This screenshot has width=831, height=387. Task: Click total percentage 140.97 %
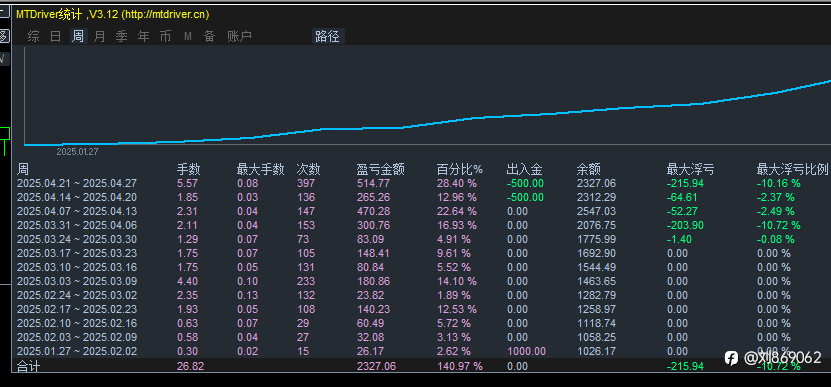[459, 366]
